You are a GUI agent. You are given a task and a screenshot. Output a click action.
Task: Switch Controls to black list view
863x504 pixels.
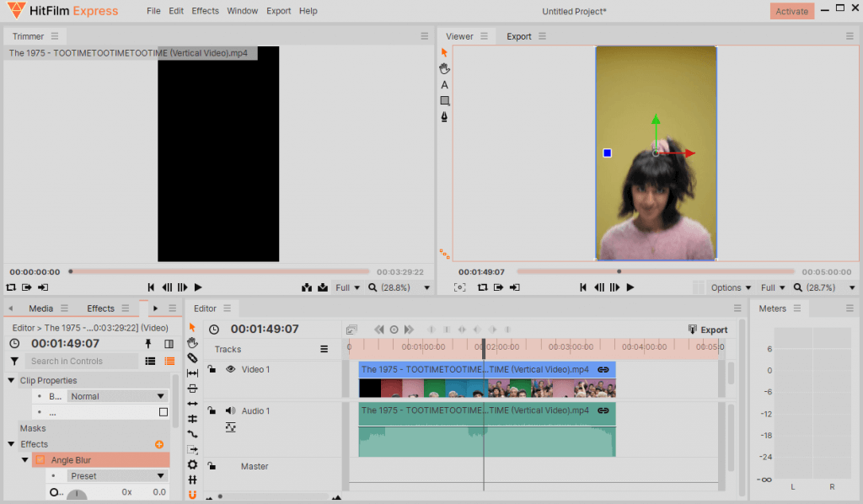pyautogui.click(x=150, y=361)
